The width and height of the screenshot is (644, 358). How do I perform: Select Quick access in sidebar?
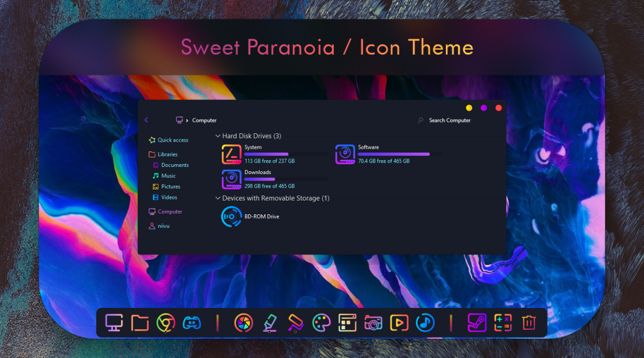[x=172, y=140]
